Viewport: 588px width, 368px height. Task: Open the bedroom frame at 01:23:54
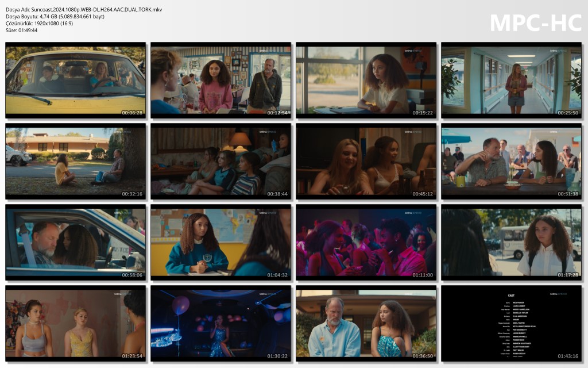pyautogui.click(x=76, y=323)
